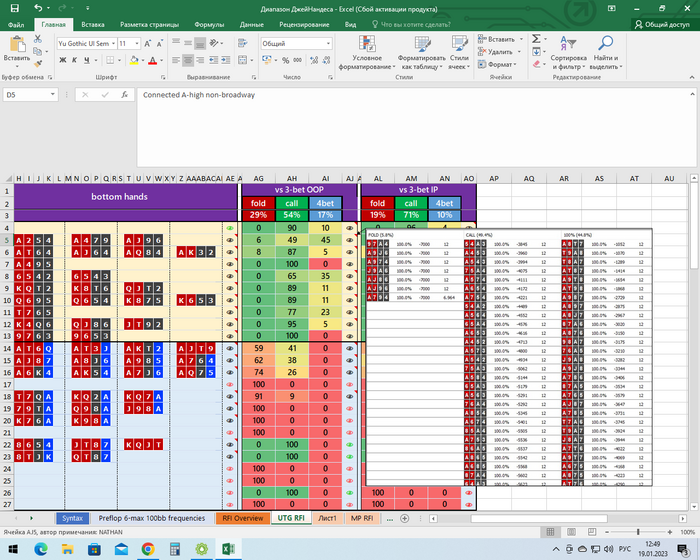Switch to the Данные ribbon tab
Screen dimensions: 700x560
(x=251, y=25)
